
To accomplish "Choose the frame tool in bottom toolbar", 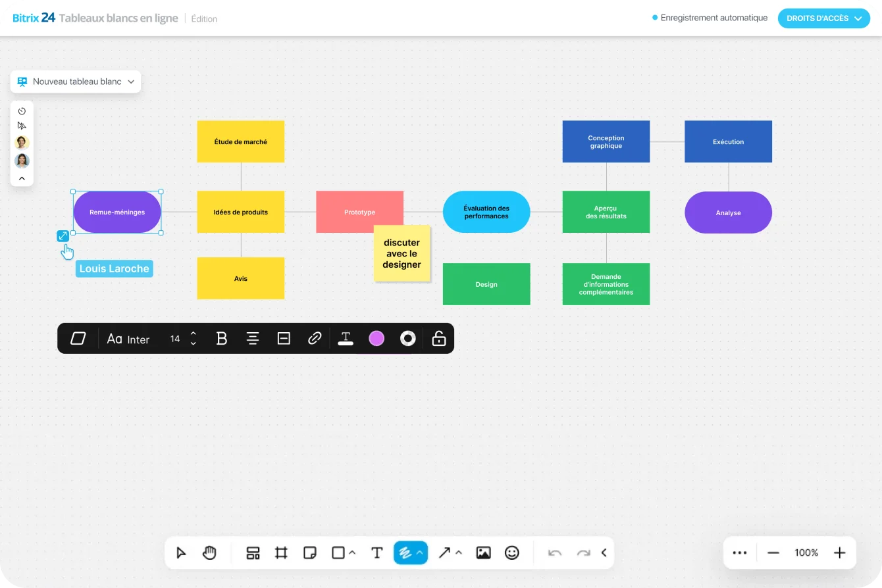I will pyautogui.click(x=281, y=552).
